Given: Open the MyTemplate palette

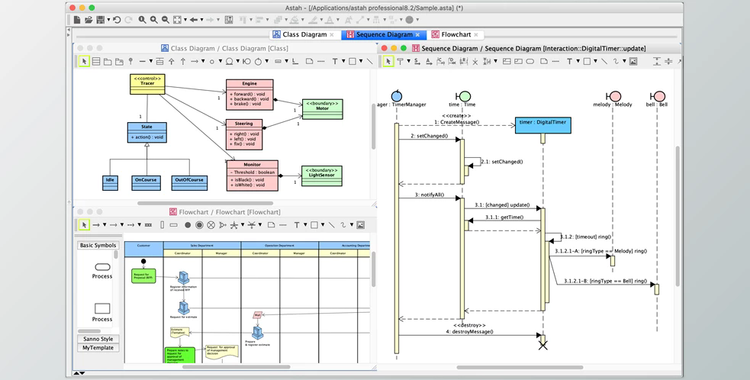Looking at the screenshot, I should (x=98, y=348).
